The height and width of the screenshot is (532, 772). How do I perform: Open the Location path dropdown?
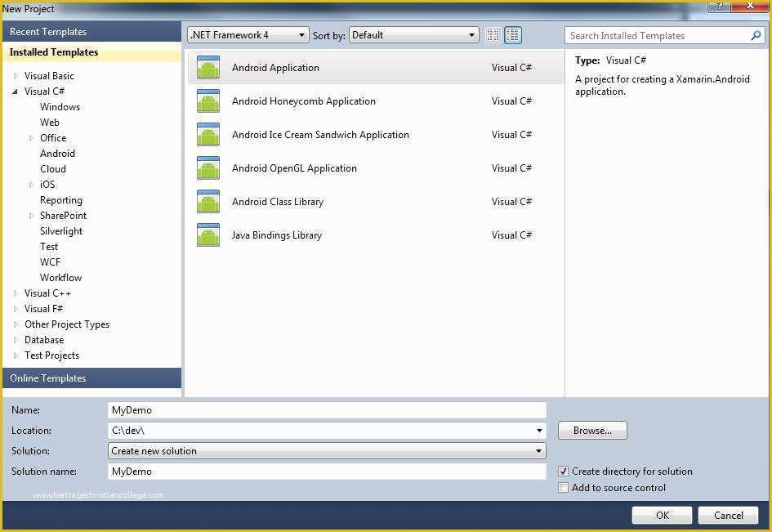coord(539,431)
